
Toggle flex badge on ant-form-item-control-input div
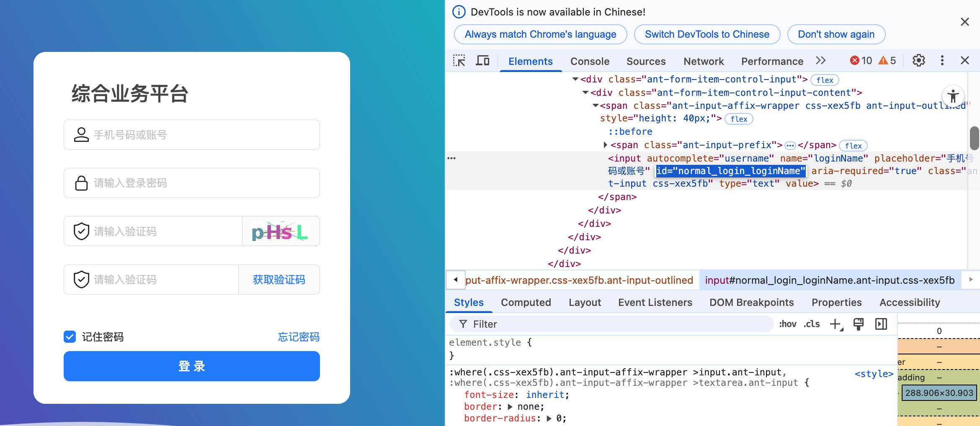point(825,80)
